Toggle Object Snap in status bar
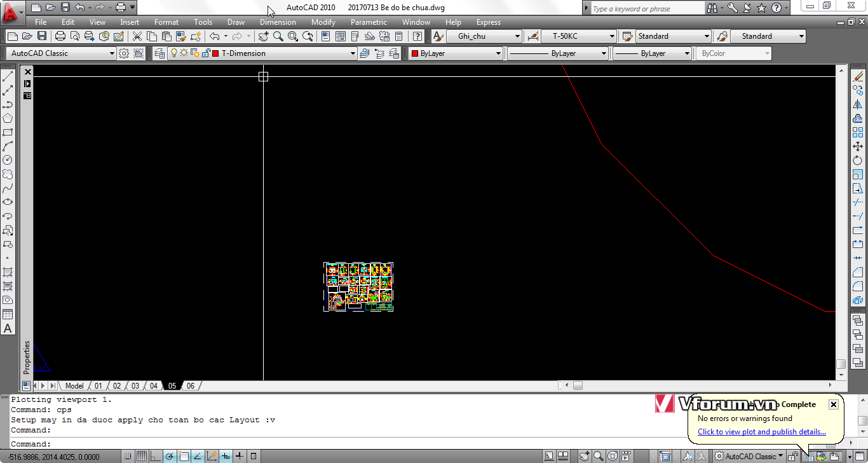Image resolution: width=868 pixels, height=463 pixels. point(184,456)
